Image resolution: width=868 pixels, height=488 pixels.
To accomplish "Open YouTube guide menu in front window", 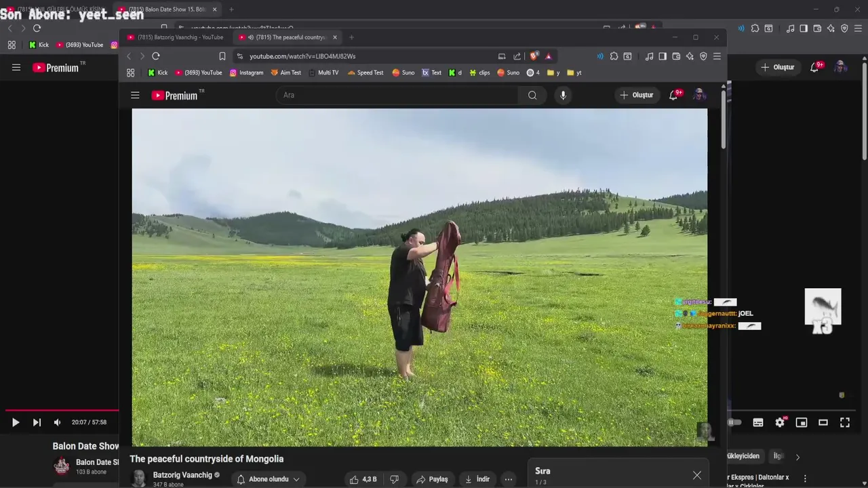I will pyautogui.click(x=135, y=96).
